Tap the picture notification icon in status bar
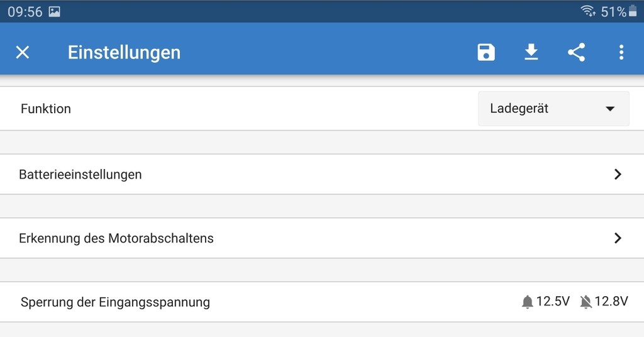The width and height of the screenshot is (644, 337). tap(55, 11)
